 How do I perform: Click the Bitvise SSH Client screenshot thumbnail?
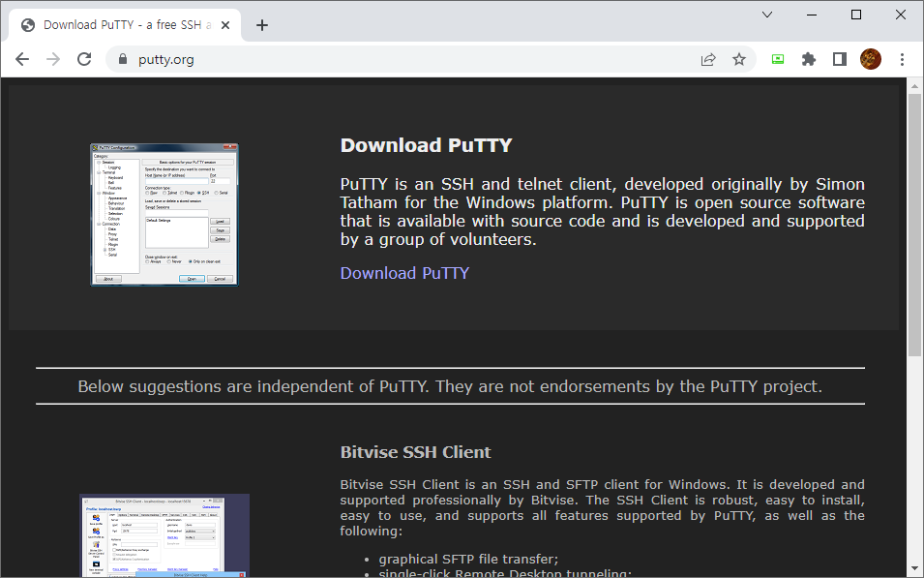click(x=164, y=535)
